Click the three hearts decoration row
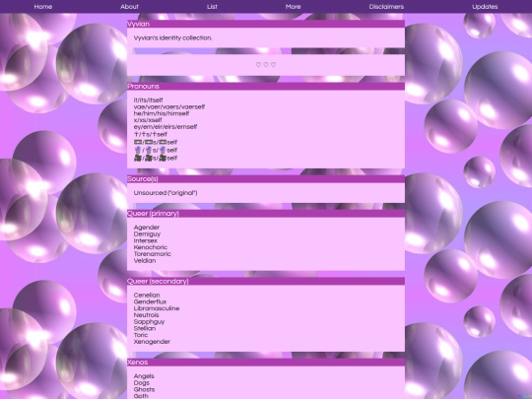 266,64
